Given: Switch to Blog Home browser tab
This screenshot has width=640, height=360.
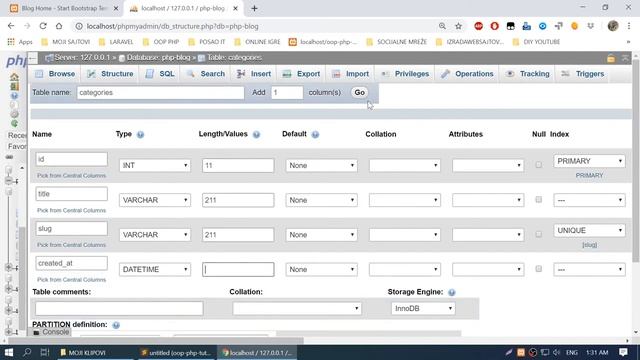Looking at the screenshot, I should 64,8.
